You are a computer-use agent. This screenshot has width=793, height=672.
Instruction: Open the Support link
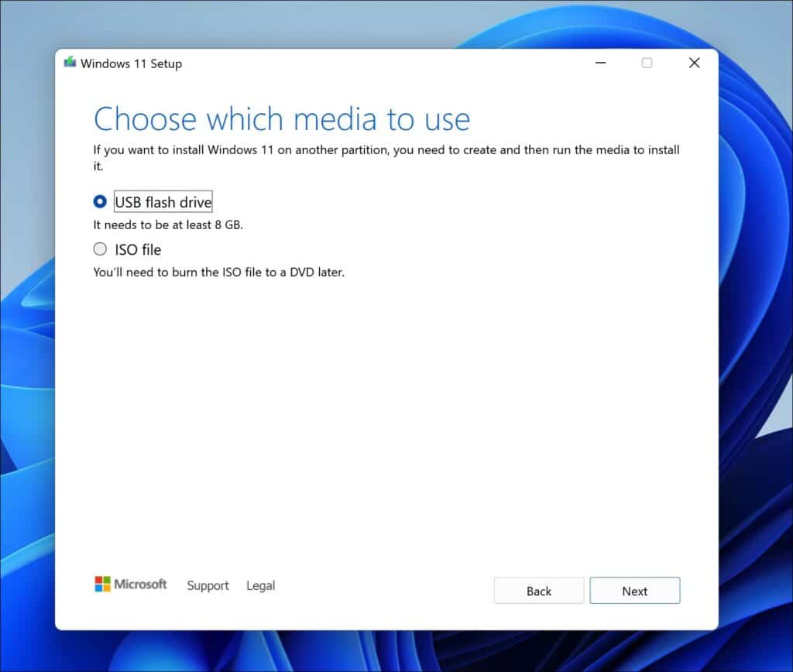[x=208, y=585]
